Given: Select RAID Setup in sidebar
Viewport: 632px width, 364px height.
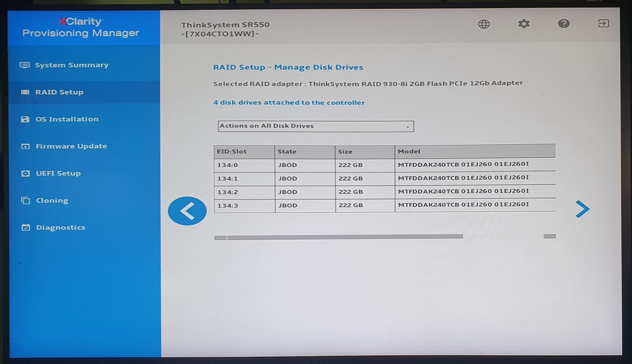Looking at the screenshot, I should coord(59,92).
